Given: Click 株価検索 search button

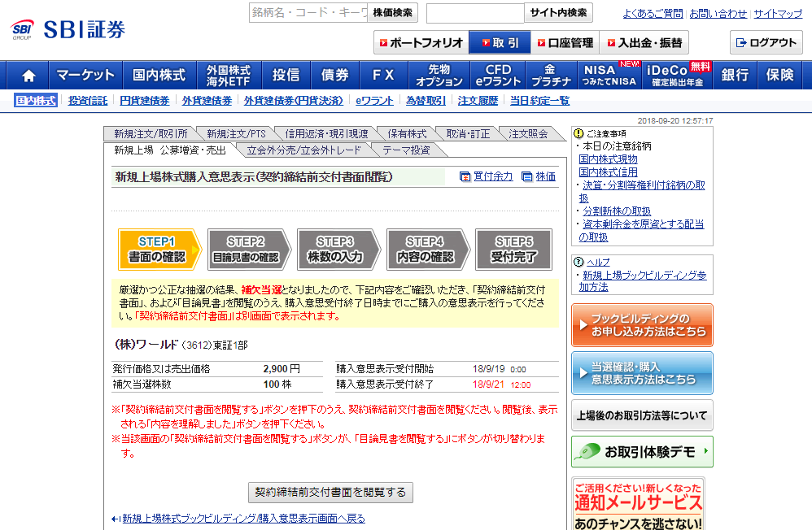Looking at the screenshot, I should click(x=392, y=12).
